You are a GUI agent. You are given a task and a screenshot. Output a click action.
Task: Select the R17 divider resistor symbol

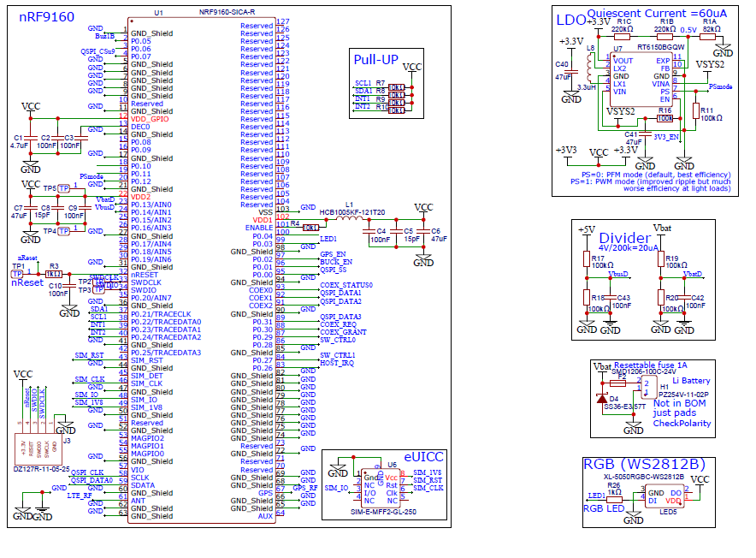pos(587,259)
